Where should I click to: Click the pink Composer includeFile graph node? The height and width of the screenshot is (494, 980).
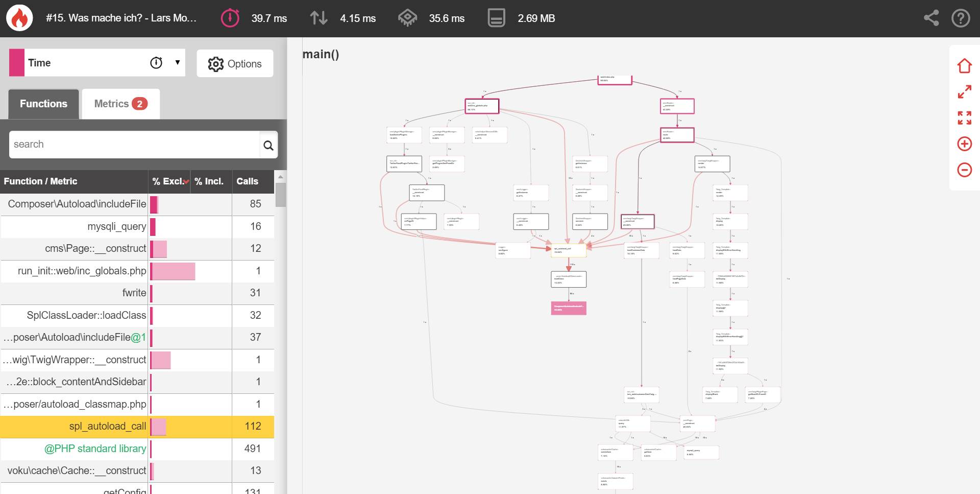coord(568,308)
